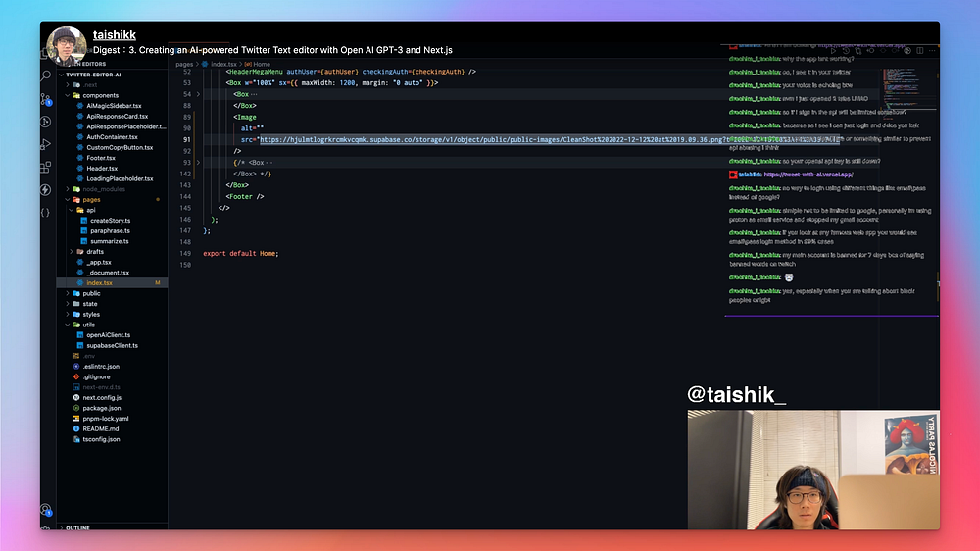Open the More Actions ellipsis in editor toolbar

pos(932,51)
